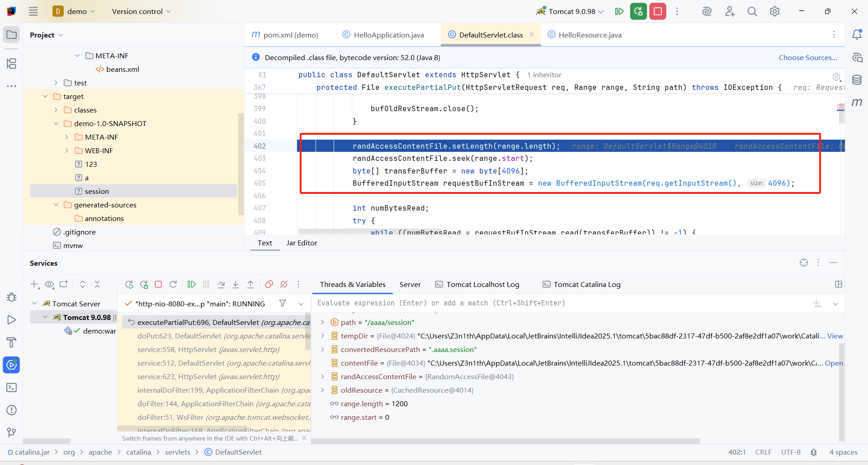Screen dimensions: 868x465
Task: Click Step Over in debugger toolbar
Action: click(x=221, y=284)
